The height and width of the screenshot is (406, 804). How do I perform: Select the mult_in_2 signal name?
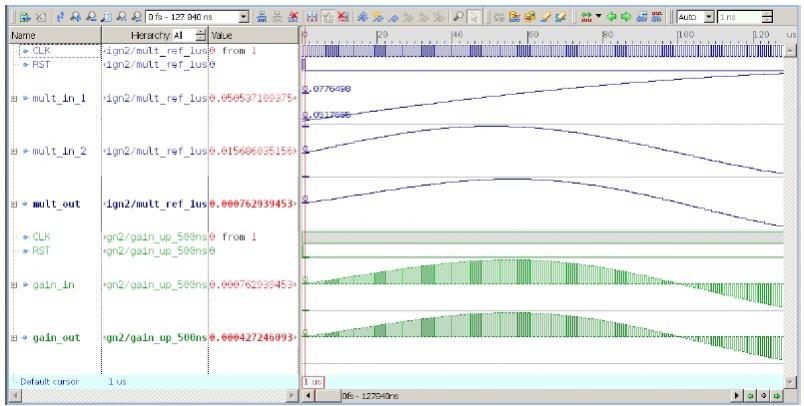tap(59, 151)
